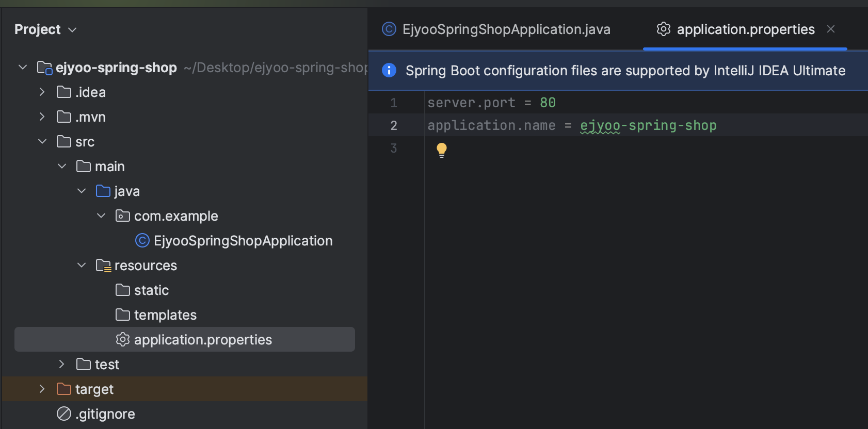Click the gear icon on application.properties tab
The width and height of the screenshot is (868, 429).
664,29
